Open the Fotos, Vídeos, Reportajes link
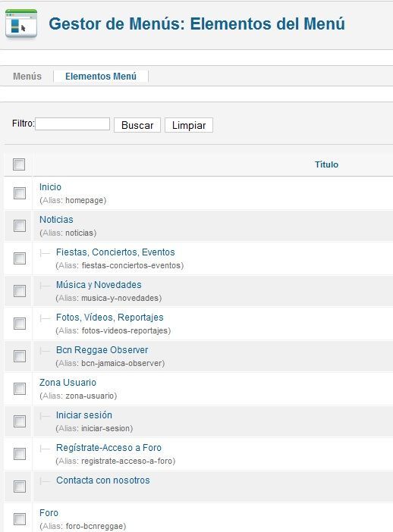The width and height of the screenshot is (393, 532). (110, 318)
